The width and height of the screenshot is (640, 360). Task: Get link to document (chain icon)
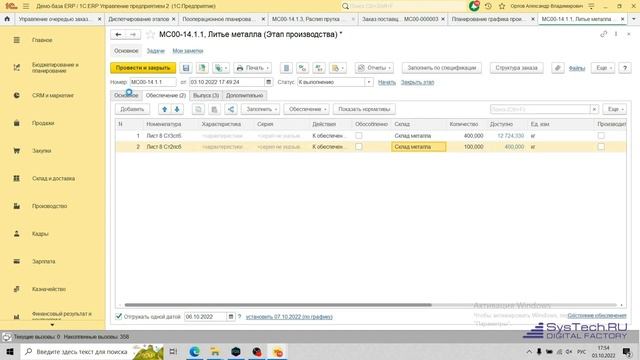pos(603,34)
